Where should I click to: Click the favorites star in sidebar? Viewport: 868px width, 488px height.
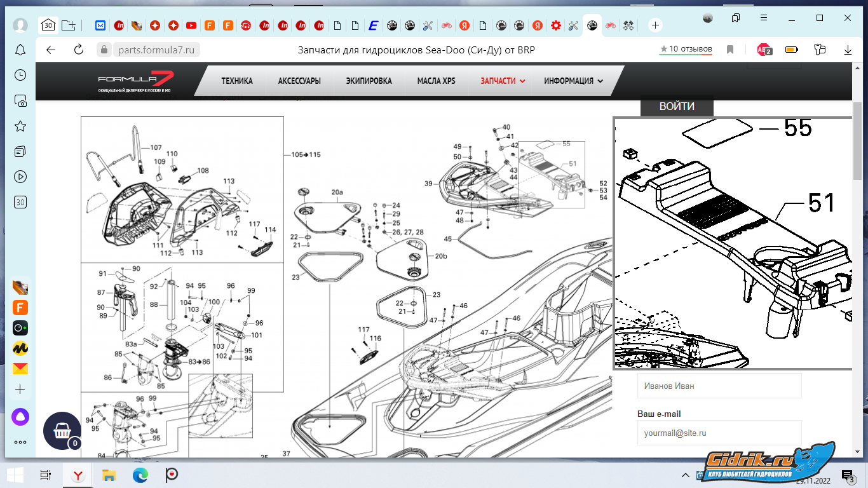(20, 126)
